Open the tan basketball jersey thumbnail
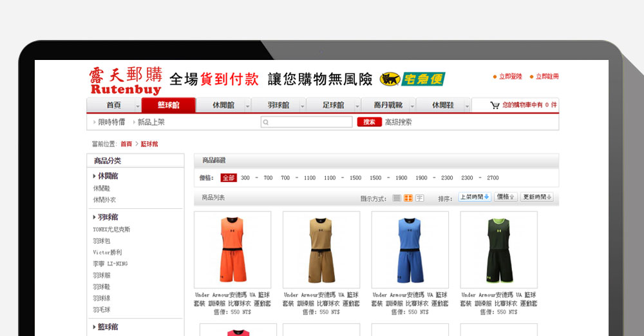The height and width of the screenshot is (336, 644). click(321, 250)
